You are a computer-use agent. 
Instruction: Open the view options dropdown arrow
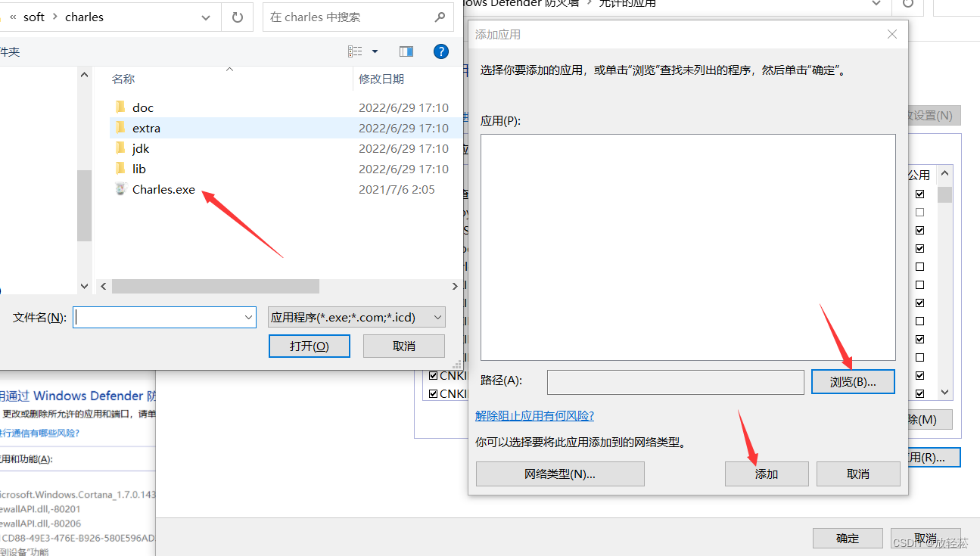375,51
